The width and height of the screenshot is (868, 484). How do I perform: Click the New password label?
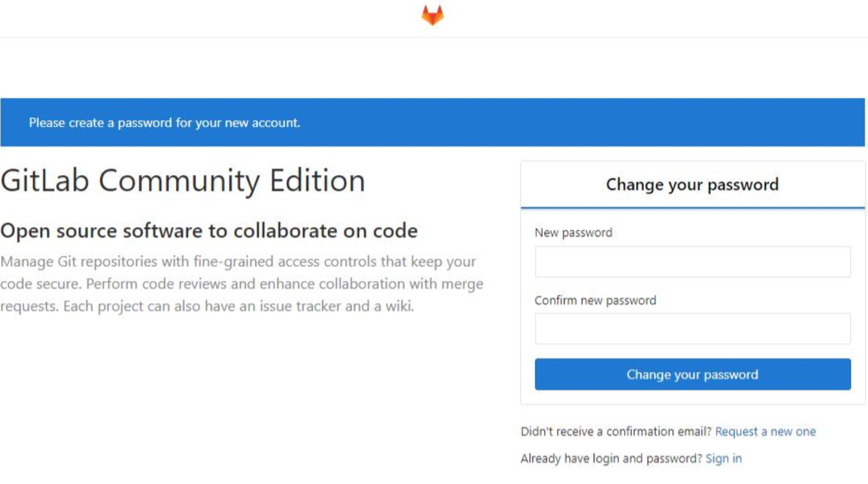(x=573, y=232)
